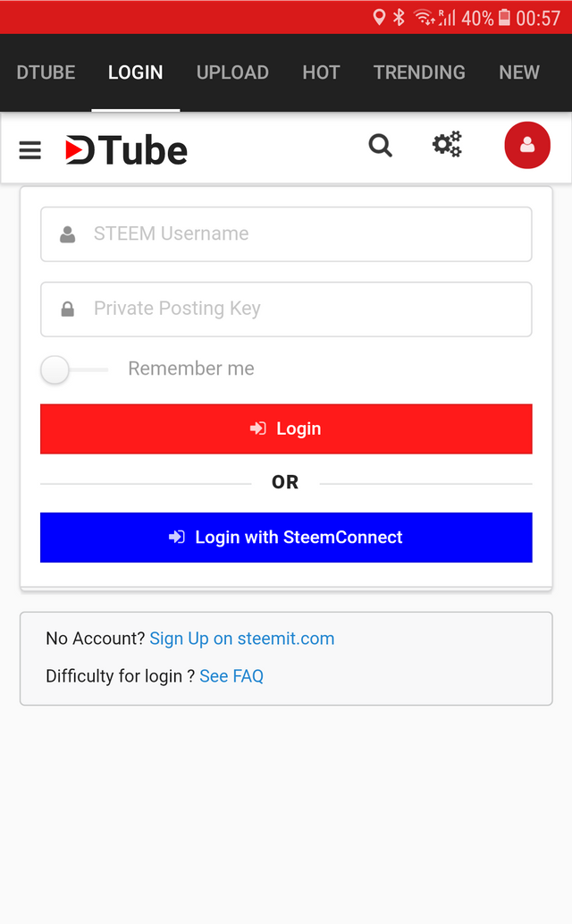
Task: Tap the Bluetooth icon in status bar
Action: pos(400,17)
